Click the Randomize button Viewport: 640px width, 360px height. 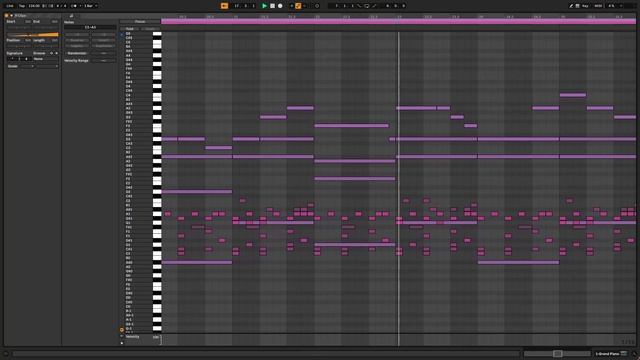[x=77, y=53]
